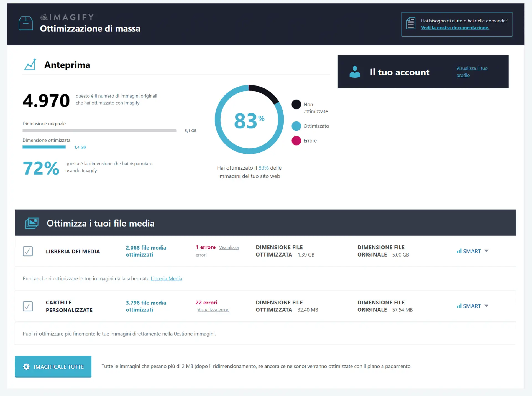Click the CARTELLE PERSONALIZZATE label

tap(69, 306)
